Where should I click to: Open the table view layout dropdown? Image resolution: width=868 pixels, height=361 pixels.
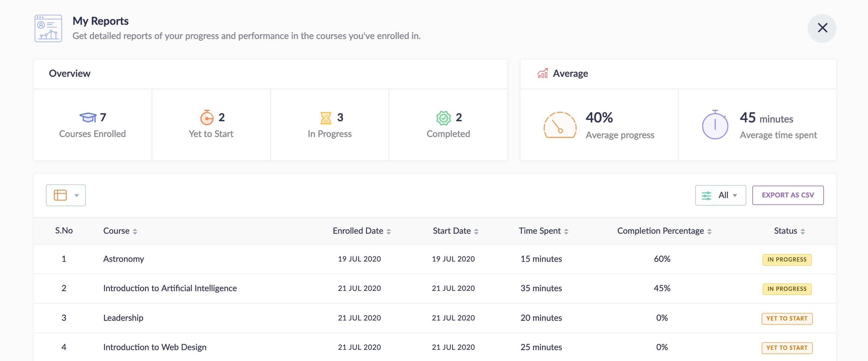pos(66,195)
